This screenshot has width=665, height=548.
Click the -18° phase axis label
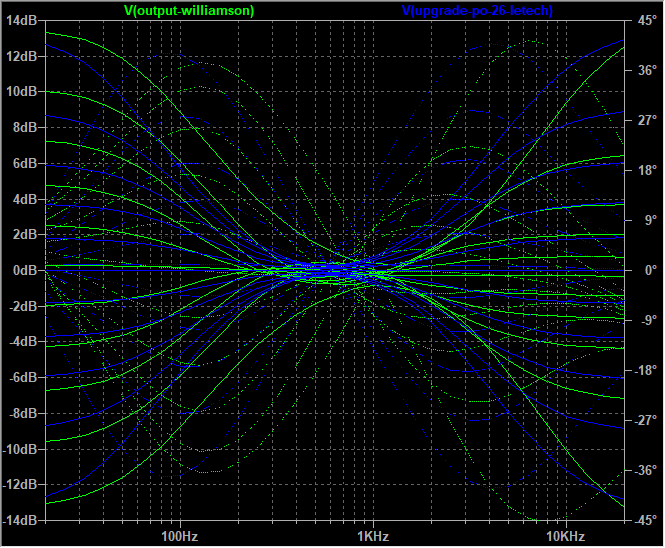click(645, 370)
